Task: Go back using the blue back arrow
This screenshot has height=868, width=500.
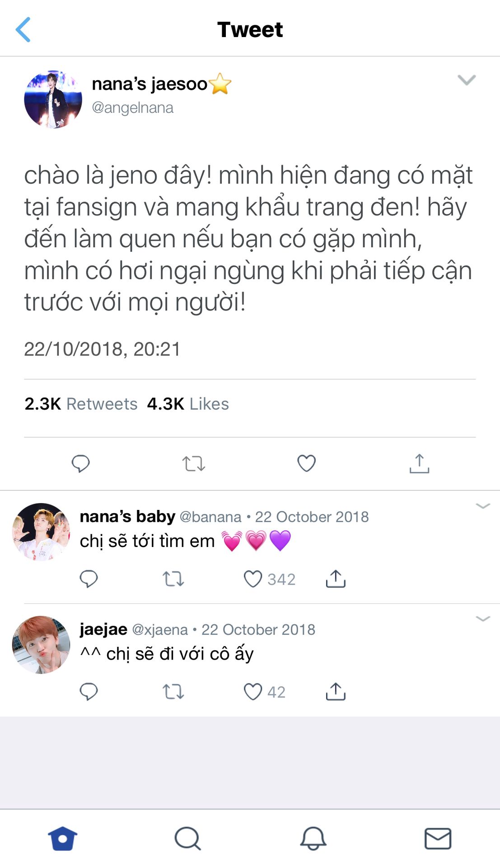Action: 23,30
